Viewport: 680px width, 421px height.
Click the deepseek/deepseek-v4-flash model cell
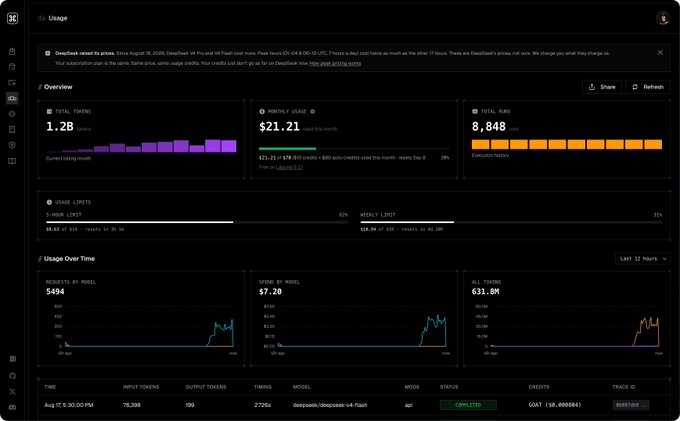pos(330,405)
